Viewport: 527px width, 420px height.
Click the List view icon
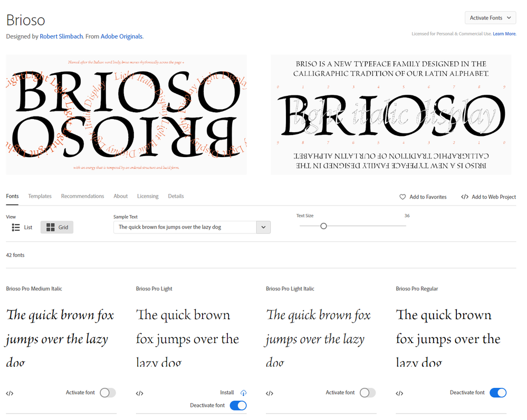pyautogui.click(x=16, y=227)
